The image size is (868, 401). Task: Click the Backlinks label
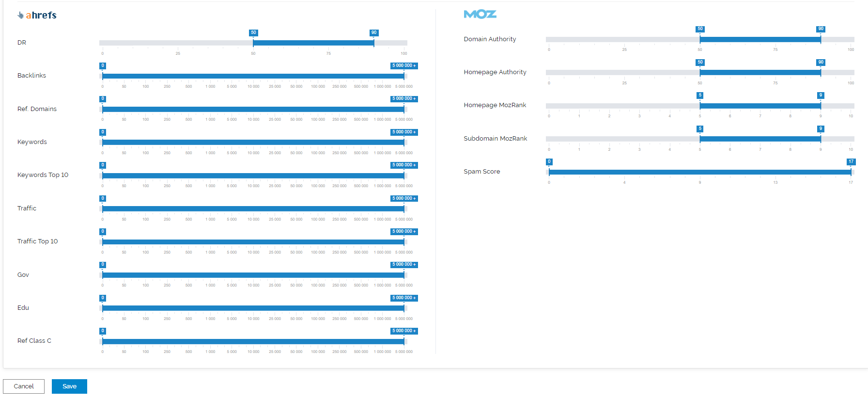coord(31,75)
